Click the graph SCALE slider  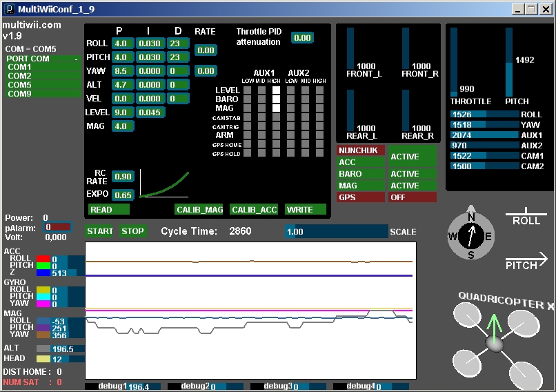[x=337, y=232]
